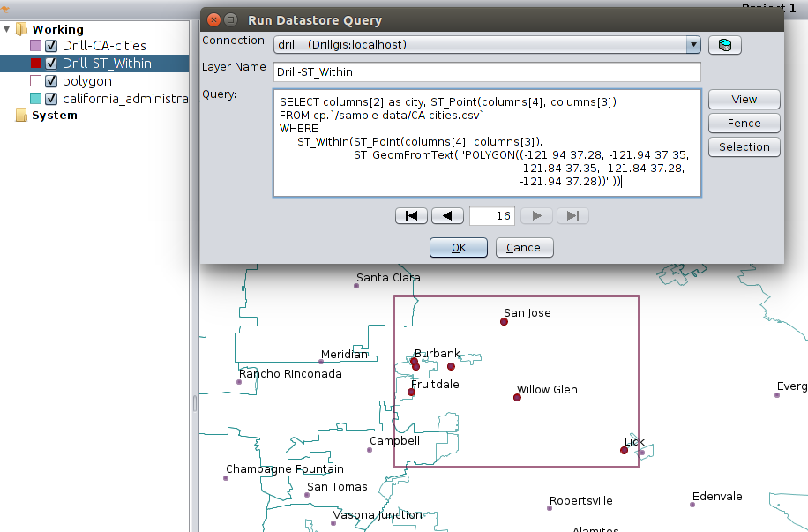Click the Vasona Junction point on map
808x532 pixels.
(333, 523)
